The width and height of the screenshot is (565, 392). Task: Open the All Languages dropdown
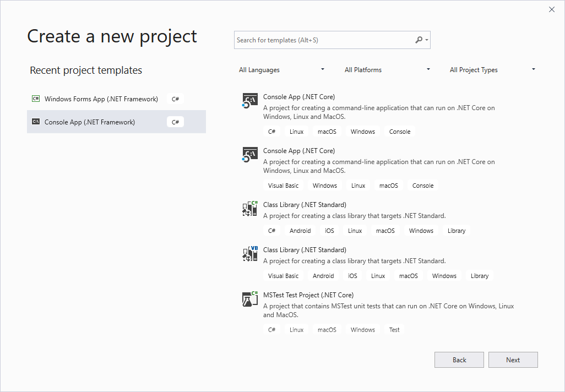click(281, 70)
